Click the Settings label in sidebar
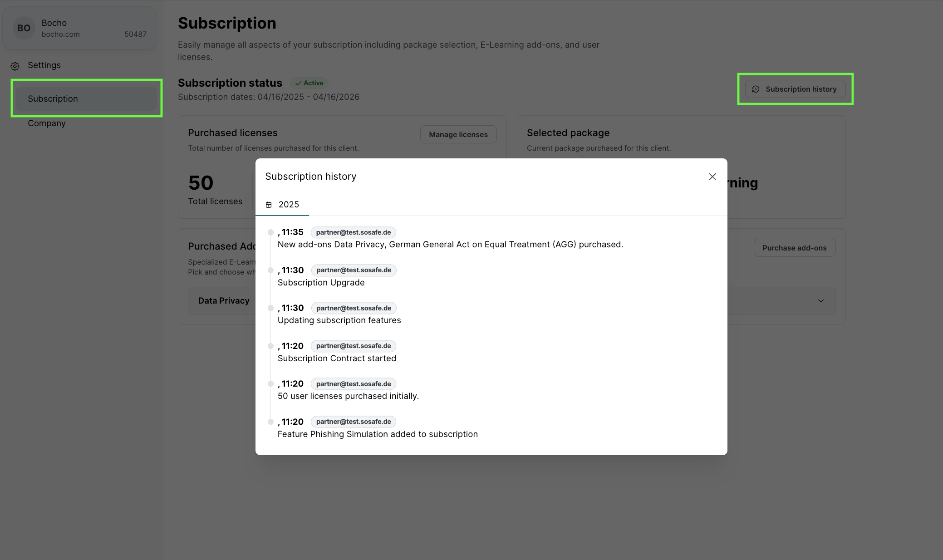The image size is (943, 560). click(x=44, y=65)
